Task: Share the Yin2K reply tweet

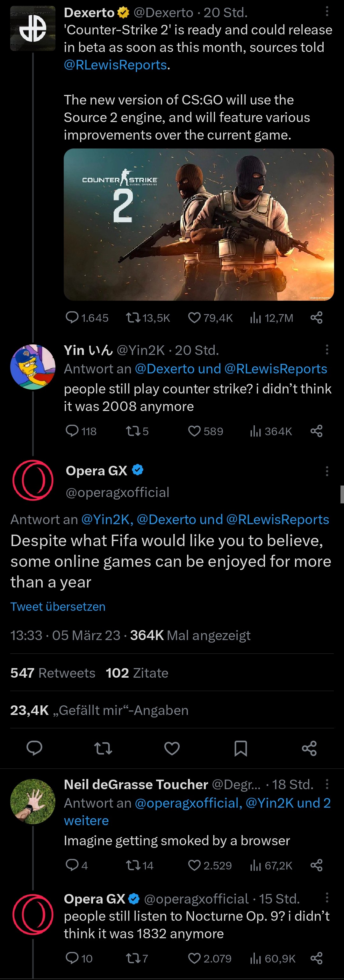Action: pos(316,431)
